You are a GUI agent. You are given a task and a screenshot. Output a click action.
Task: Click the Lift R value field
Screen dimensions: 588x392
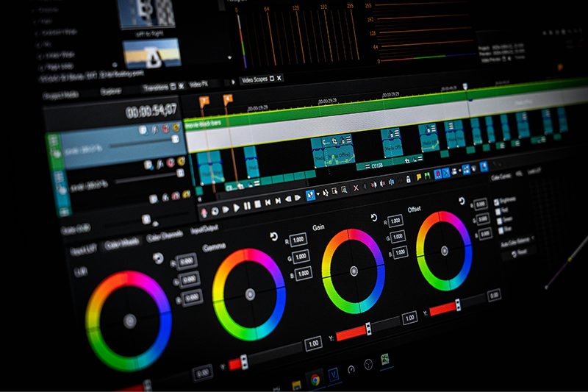point(187,262)
